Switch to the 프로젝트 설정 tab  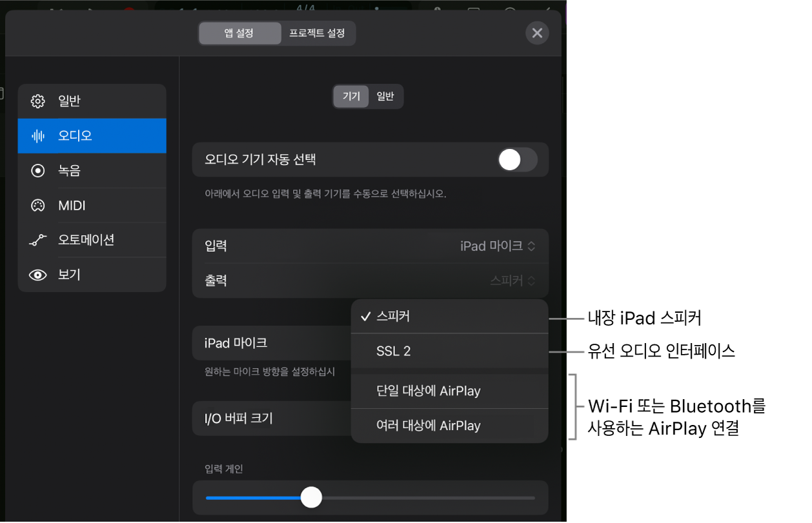318,33
